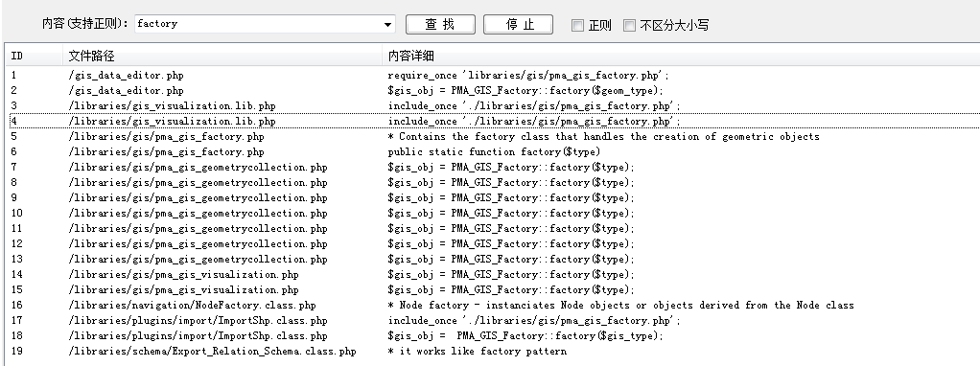Select row 11 pma_gis_geometrycollection.php path
The width and height of the screenshot is (980, 366).
pyautogui.click(x=198, y=229)
